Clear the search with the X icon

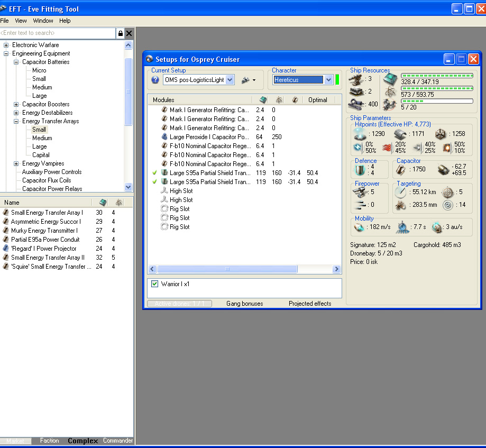(x=129, y=33)
